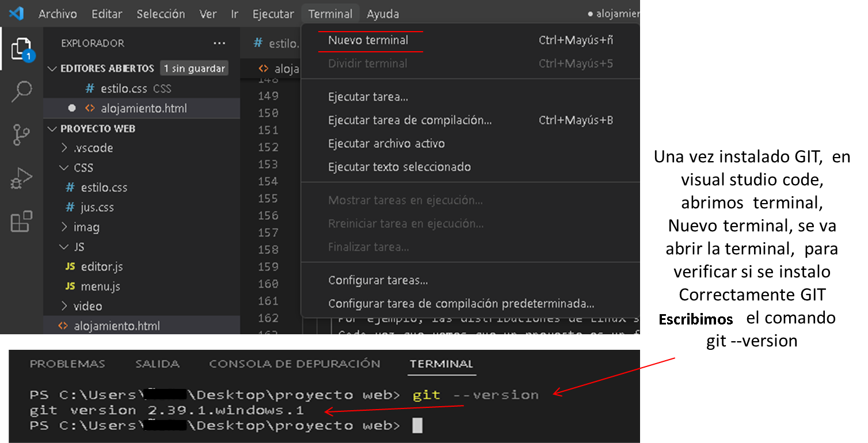This screenshot has height=443, width=868.
Task: Click the CSS hash icon beside jus.css
Action: click(70, 207)
